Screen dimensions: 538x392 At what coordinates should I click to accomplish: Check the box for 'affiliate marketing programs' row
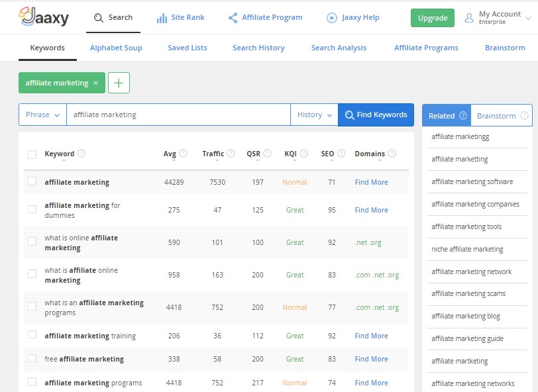32,381
